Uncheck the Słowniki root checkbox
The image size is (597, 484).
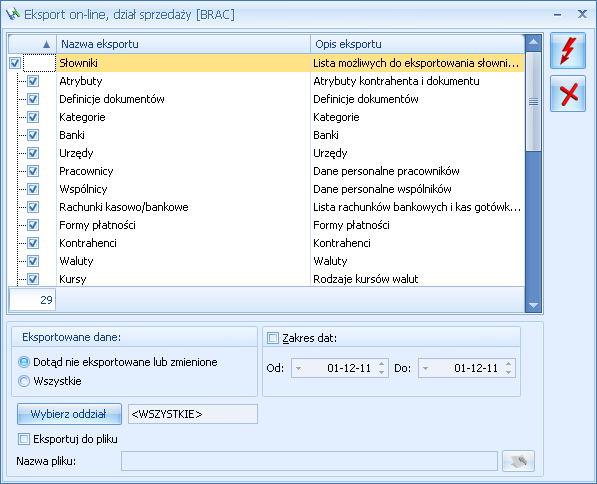pos(15,63)
